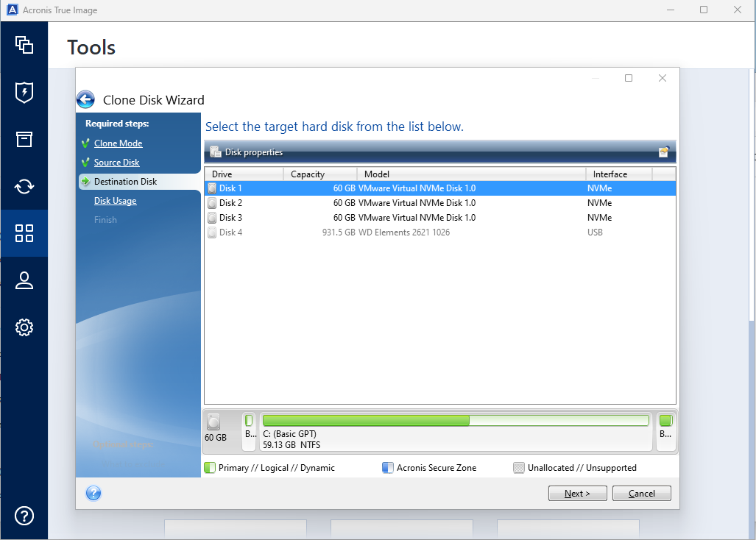Image resolution: width=756 pixels, height=540 pixels.
Task: Go to the Clone Mode step
Action: click(118, 143)
